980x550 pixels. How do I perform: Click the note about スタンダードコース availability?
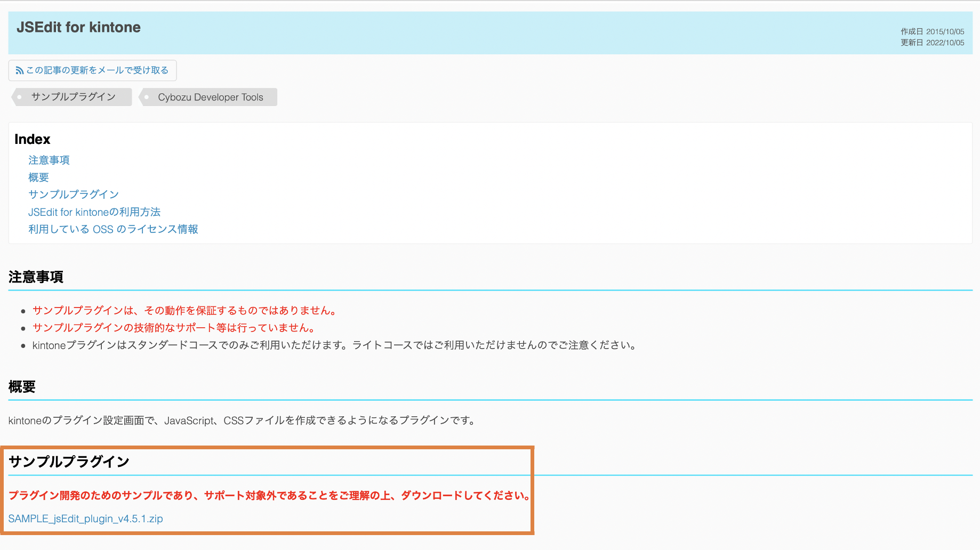pos(334,345)
